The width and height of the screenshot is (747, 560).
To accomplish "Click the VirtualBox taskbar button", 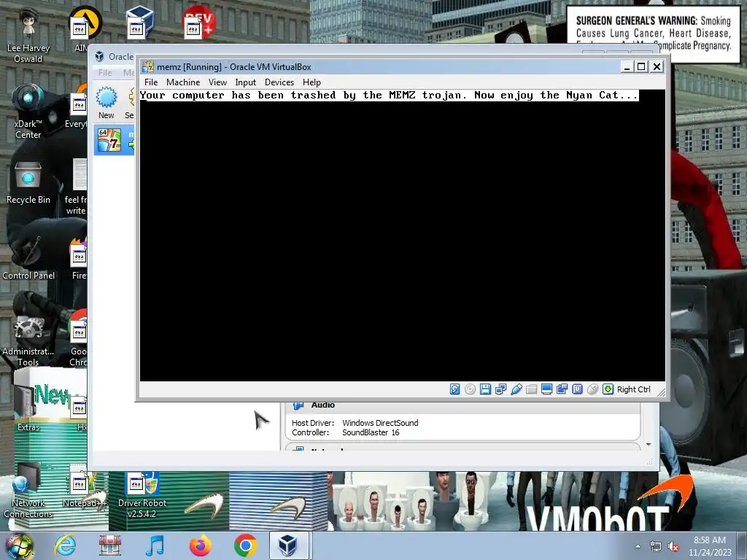I will (x=289, y=545).
